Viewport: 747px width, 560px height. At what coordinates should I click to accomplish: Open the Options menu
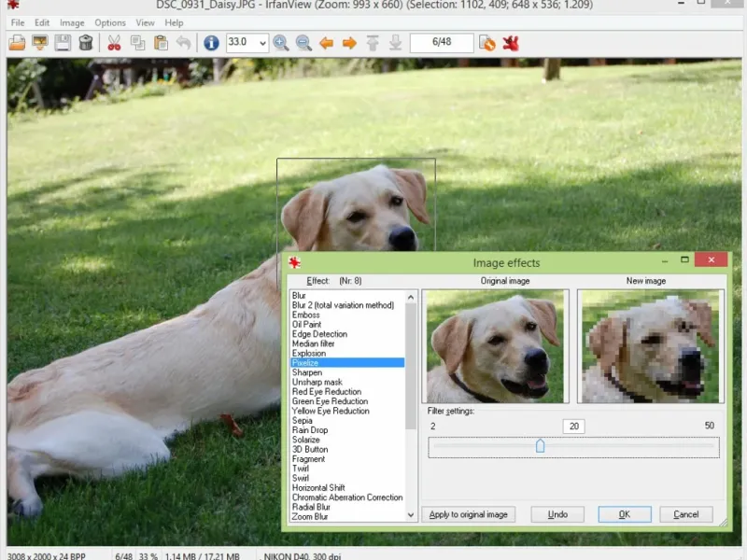(109, 22)
